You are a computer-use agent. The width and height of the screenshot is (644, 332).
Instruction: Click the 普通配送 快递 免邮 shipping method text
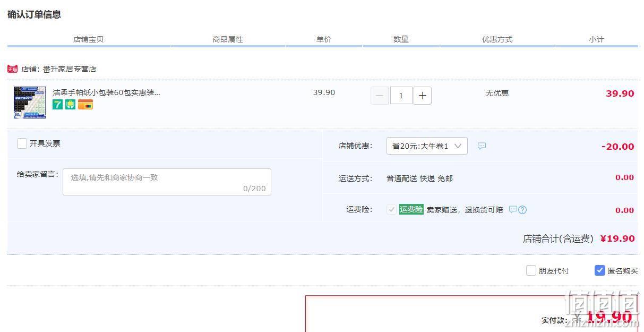point(419,178)
